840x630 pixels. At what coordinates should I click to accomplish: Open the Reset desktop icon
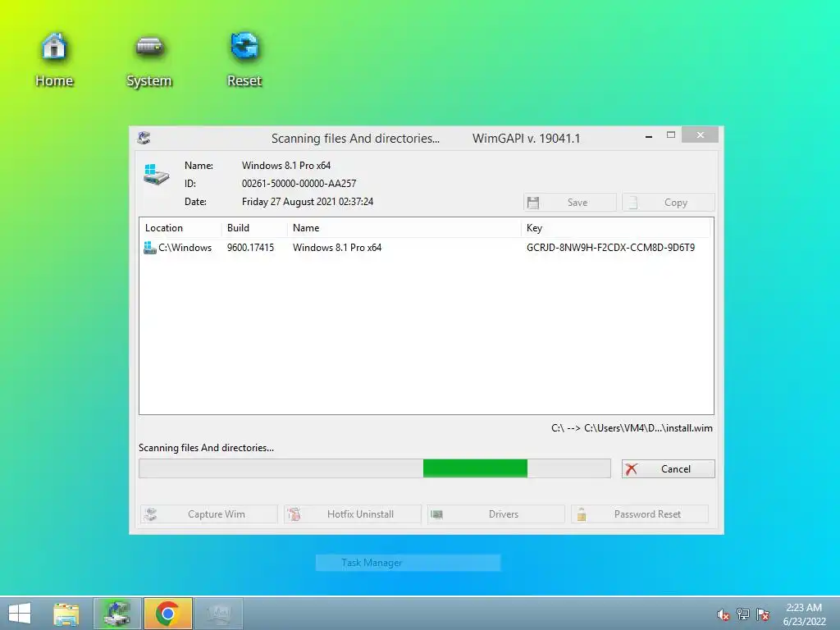[244, 59]
